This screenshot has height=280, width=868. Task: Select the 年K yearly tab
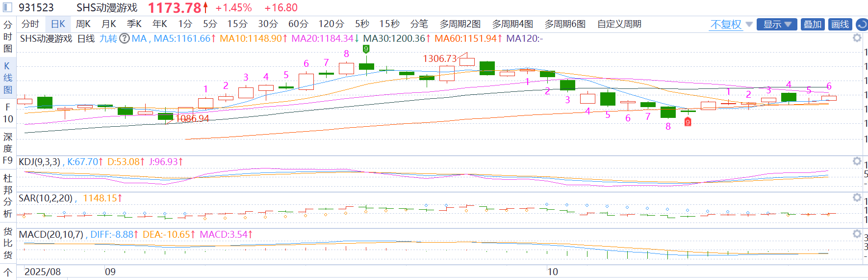160,24
